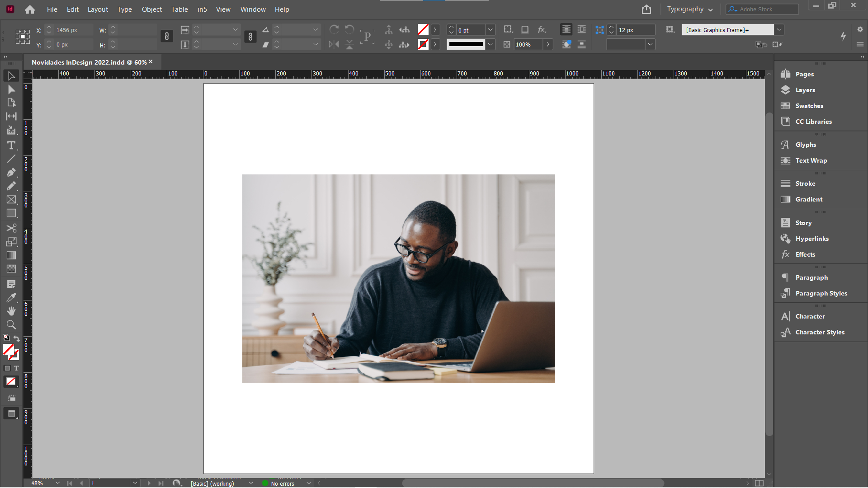Toggle constrain proportions for scaling
Screen dimensions: 868x488
pyautogui.click(x=250, y=37)
